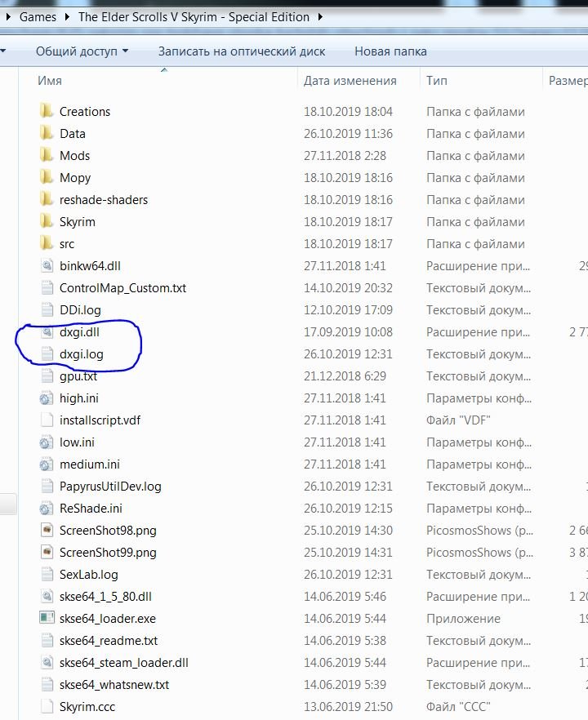The image size is (588, 720).
Task: Open the Общий доступ dropdown menu
Action: coord(82,51)
